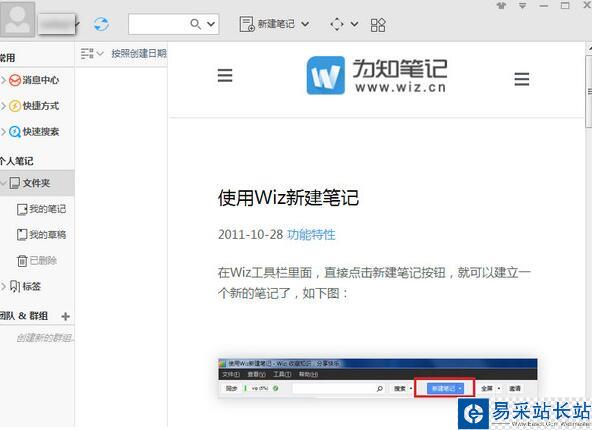The height and width of the screenshot is (430, 592).
Task: Click the note list view-type icon
Action: [x=87, y=54]
